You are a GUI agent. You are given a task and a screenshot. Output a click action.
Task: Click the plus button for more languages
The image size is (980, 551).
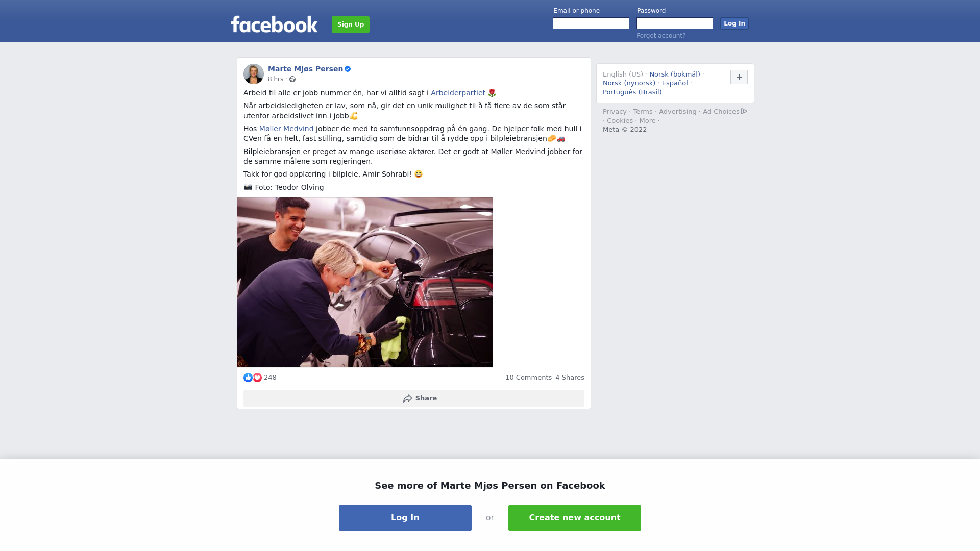pos(739,77)
